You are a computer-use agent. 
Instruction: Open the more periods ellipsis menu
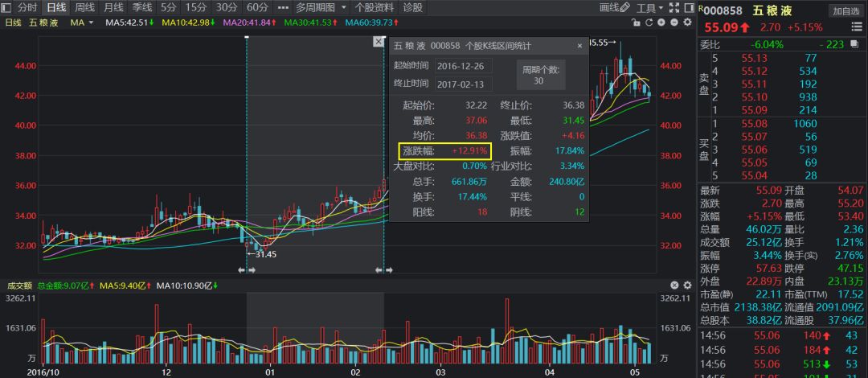click(x=283, y=8)
